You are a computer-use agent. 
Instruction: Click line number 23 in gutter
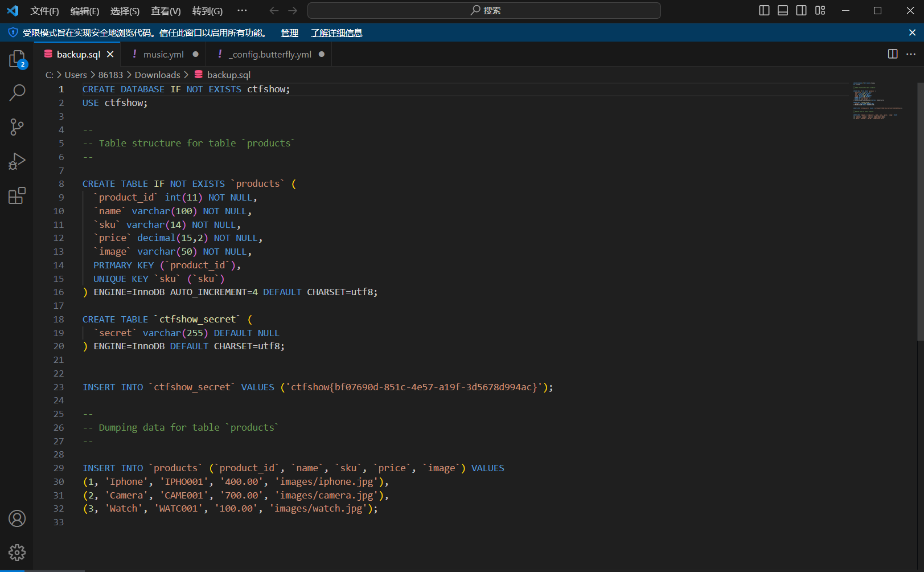[59, 387]
